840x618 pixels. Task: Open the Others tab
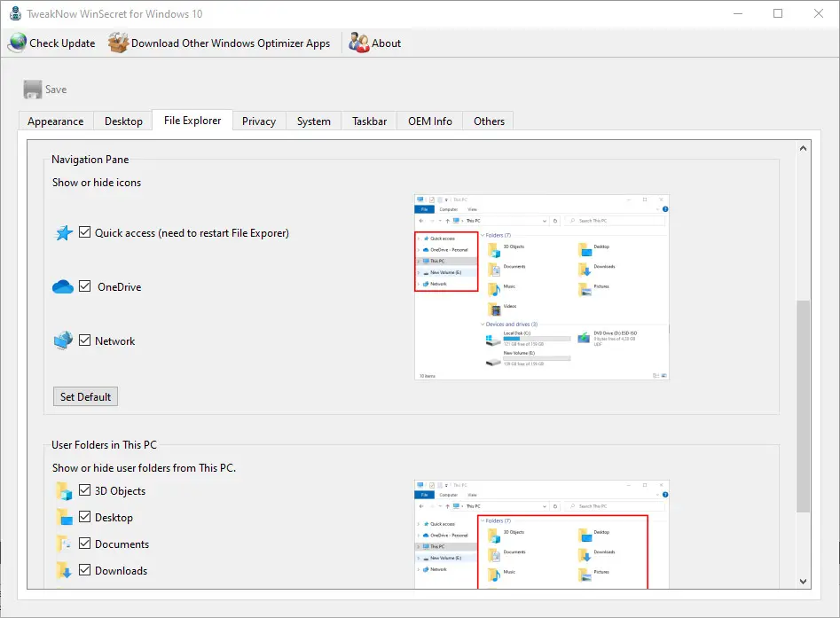[489, 121]
